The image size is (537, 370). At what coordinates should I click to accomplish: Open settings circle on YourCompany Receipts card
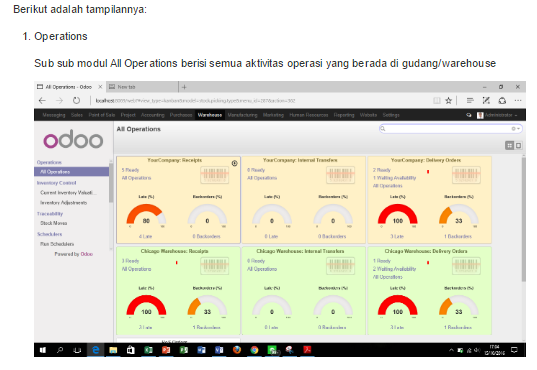coord(235,163)
